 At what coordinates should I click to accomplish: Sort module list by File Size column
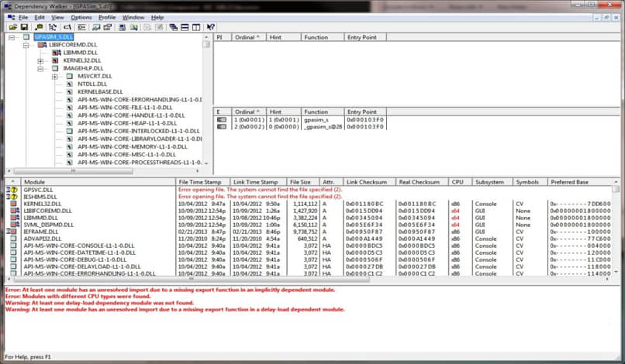299,182
